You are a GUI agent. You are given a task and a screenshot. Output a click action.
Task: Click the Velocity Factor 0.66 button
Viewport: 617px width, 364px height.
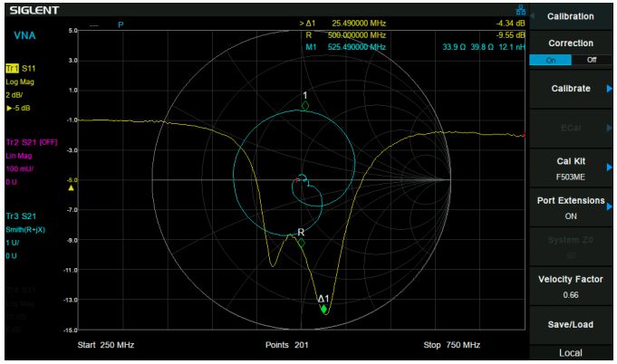pos(571,286)
